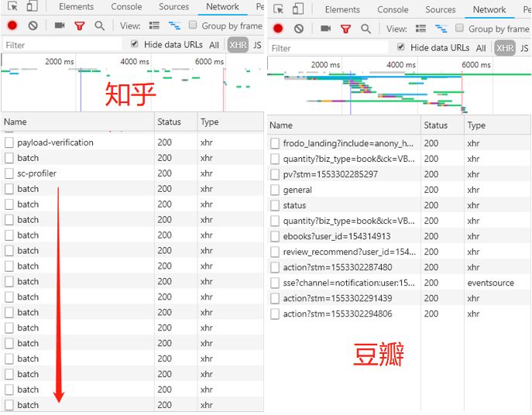Click 6000 ms marker in right timeline
This screenshot has width=532, height=415.
476,65
